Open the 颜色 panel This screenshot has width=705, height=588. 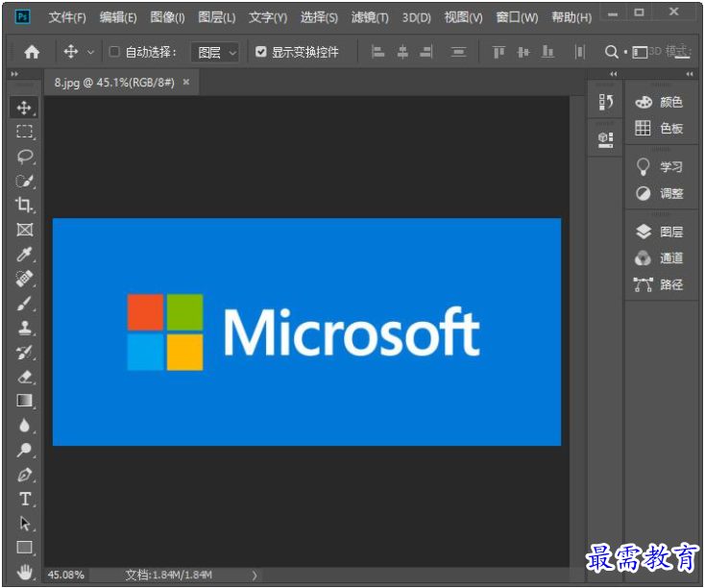[660, 102]
